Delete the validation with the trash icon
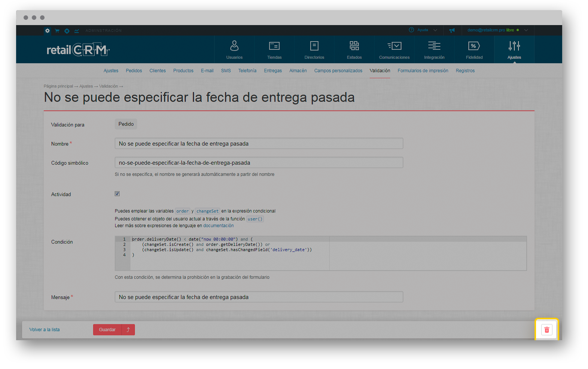Image resolution: width=588 pixels, height=369 pixels. coord(547,330)
